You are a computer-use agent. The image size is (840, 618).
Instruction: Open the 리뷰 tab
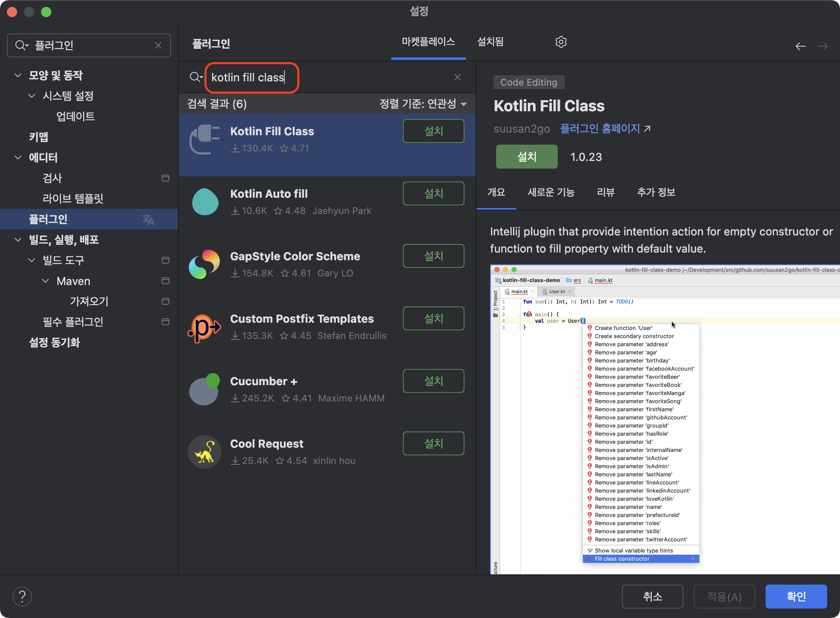click(x=606, y=192)
